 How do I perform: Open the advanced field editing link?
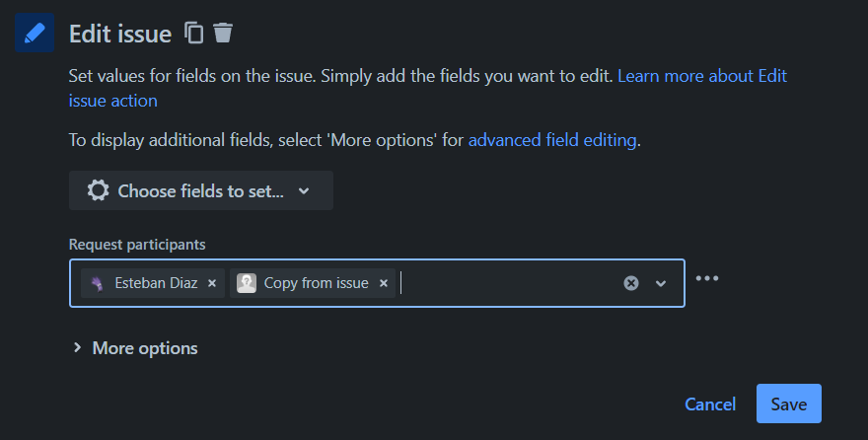click(552, 140)
